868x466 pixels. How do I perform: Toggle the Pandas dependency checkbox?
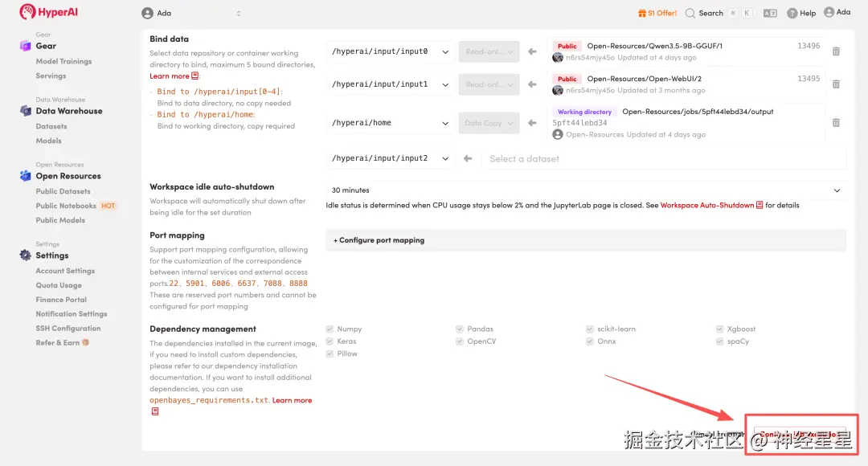click(460, 329)
